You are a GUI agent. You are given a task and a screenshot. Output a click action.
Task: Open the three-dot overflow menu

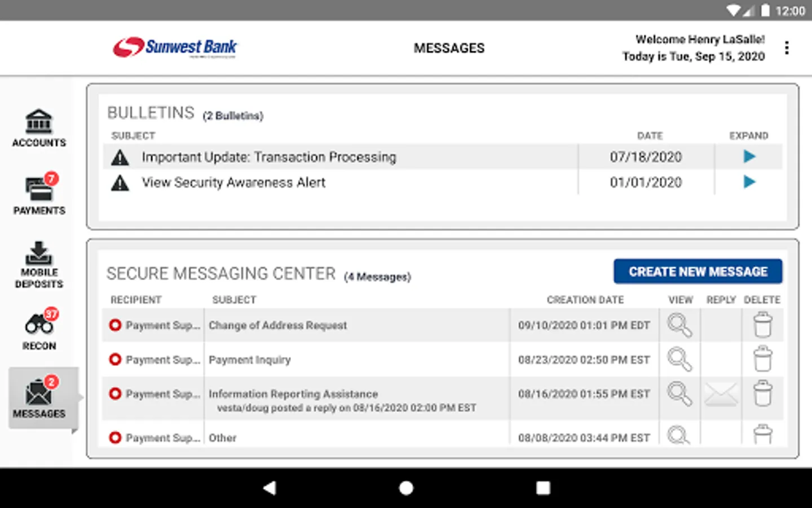point(787,48)
